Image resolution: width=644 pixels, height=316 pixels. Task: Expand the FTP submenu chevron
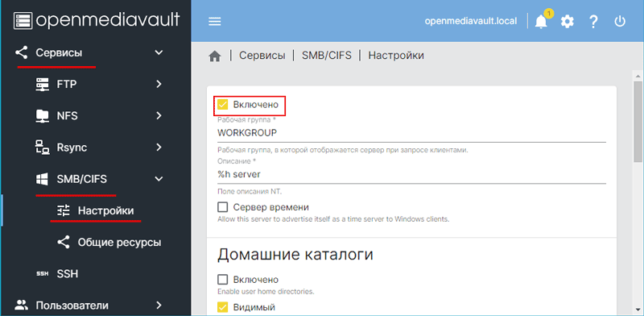[159, 85]
